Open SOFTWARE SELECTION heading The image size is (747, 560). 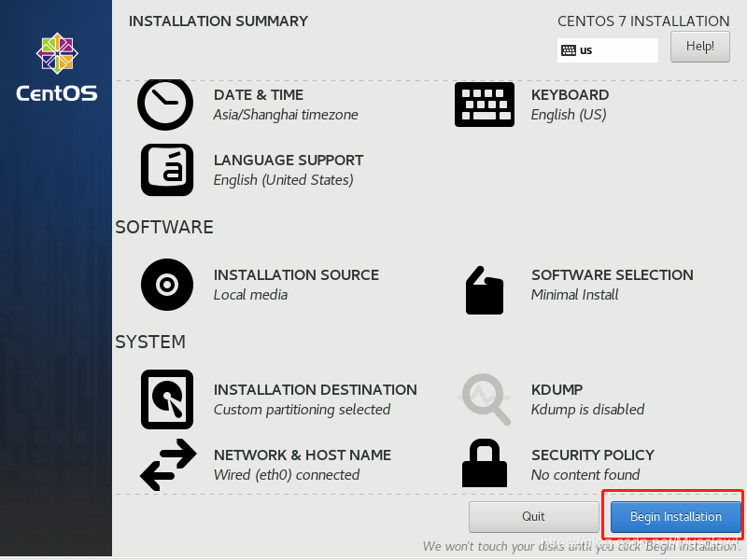[x=613, y=274]
